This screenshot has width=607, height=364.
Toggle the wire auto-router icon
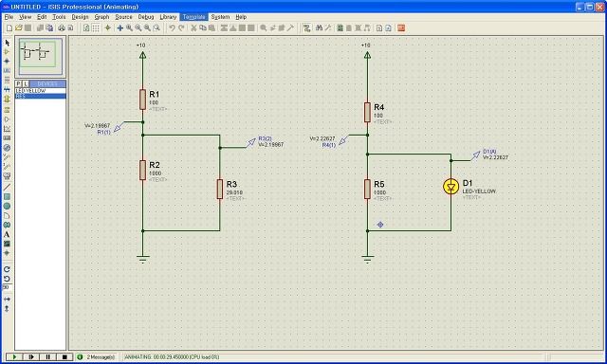[x=307, y=27]
